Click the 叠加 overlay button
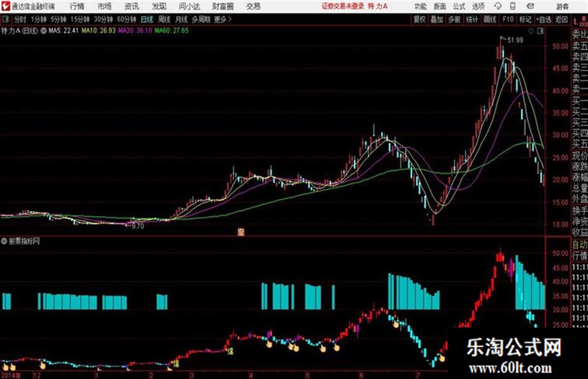 click(437, 19)
